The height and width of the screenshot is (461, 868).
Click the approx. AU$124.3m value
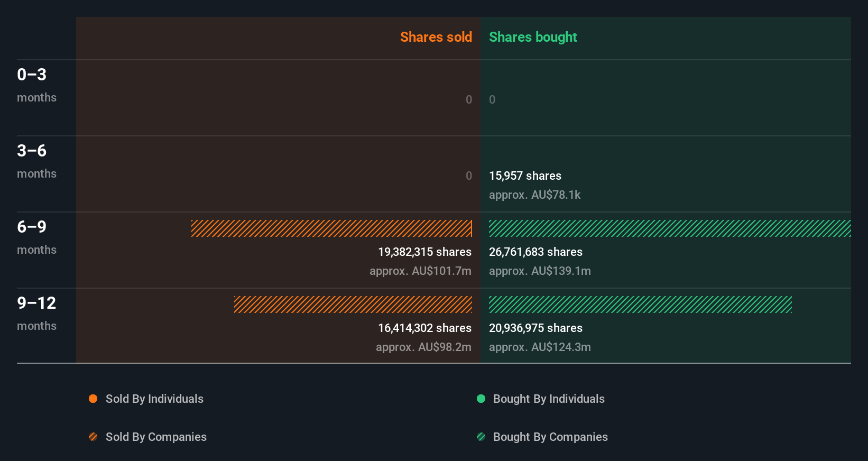[540, 347]
